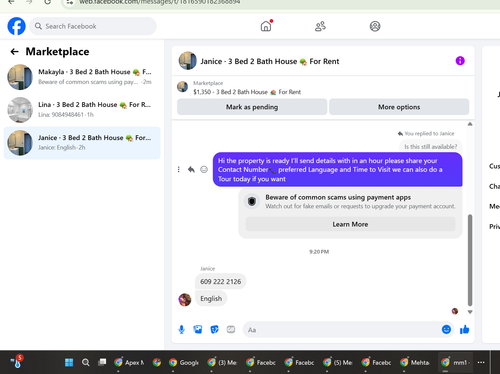Show hidden taskbar overflow dots

point(481,362)
